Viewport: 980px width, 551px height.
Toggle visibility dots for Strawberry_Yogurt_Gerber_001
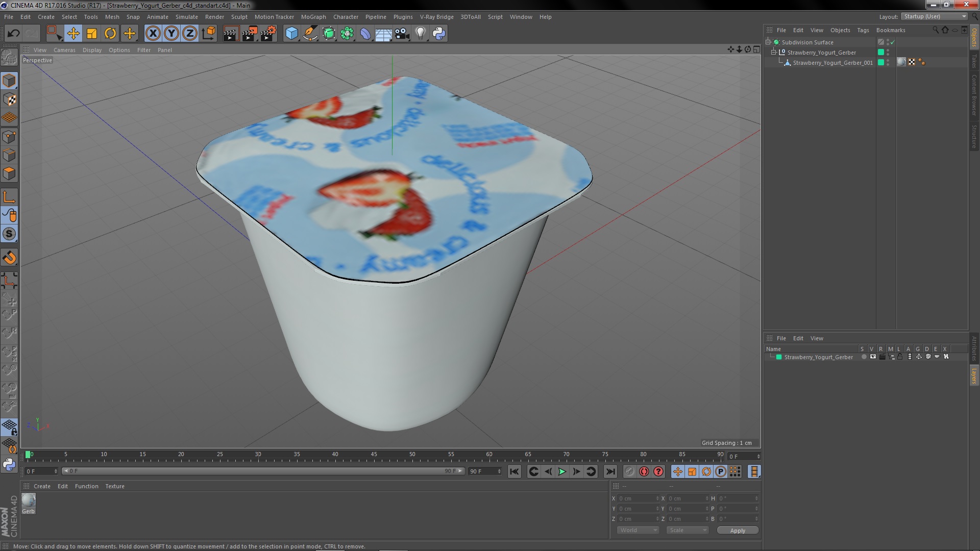(888, 62)
